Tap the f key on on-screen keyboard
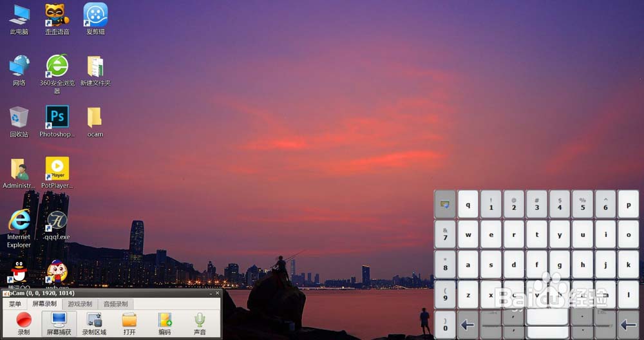The width and height of the screenshot is (644, 340). [537, 265]
